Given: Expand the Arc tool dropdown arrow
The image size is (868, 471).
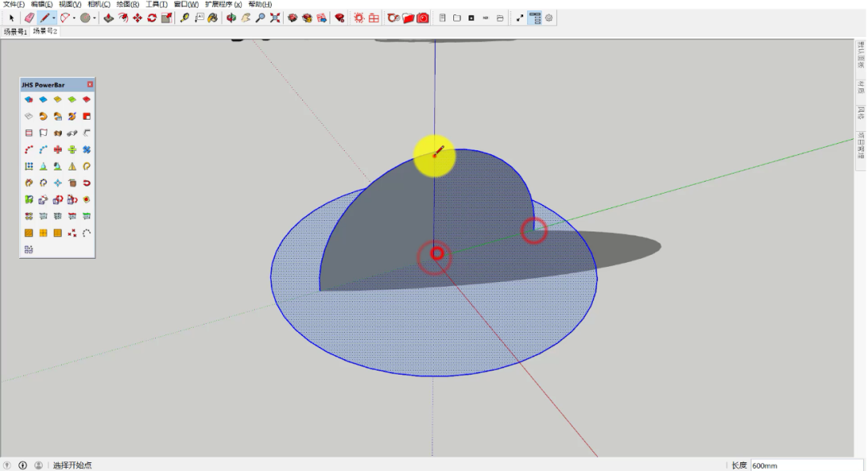Looking at the screenshot, I should 74,18.
